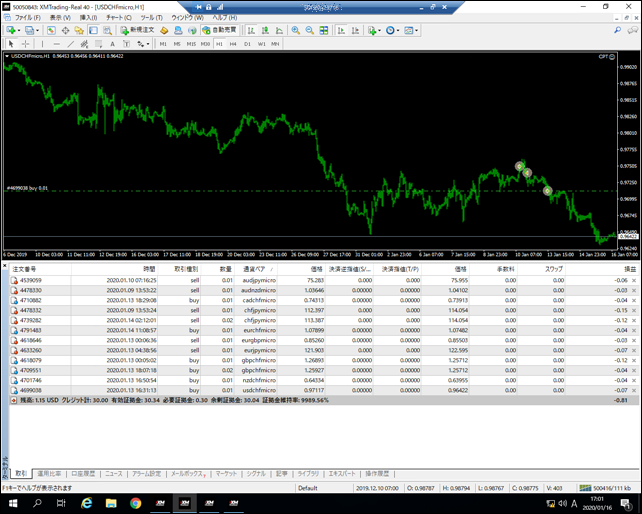Close order 4539059 with its X
Viewport: 642px width, 514px height.
click(634, 281)
